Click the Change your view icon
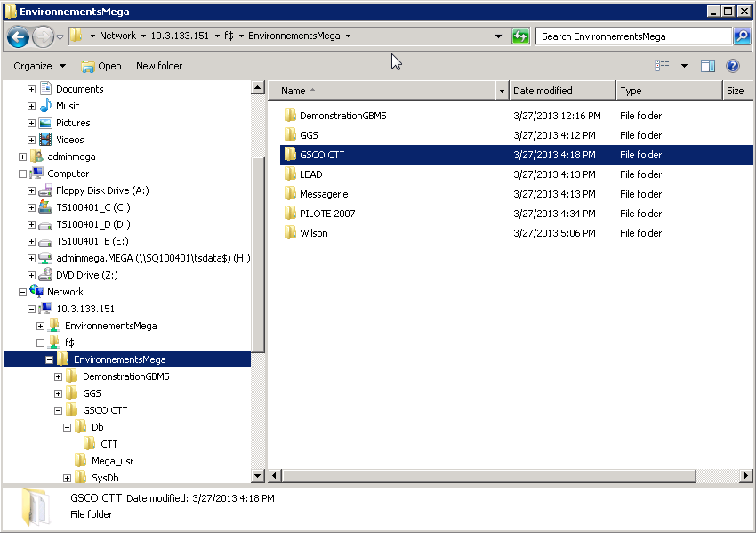The width and height of the screenshot is (756, 533). [x=663, y=66]
